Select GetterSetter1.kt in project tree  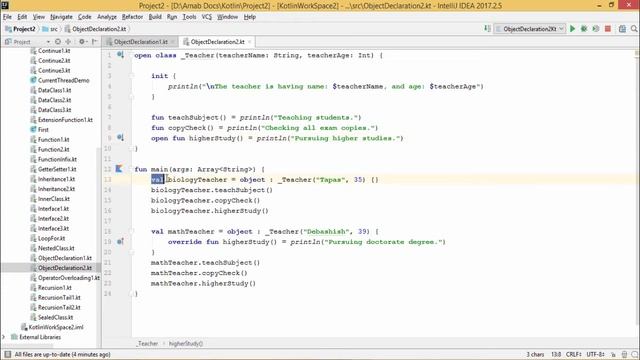(53, 169)
